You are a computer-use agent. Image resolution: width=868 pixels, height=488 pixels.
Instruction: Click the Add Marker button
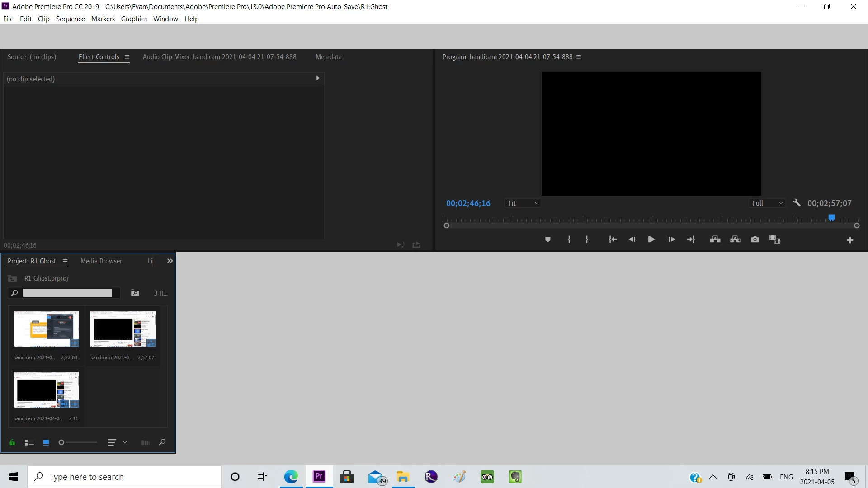click(547, 239)
